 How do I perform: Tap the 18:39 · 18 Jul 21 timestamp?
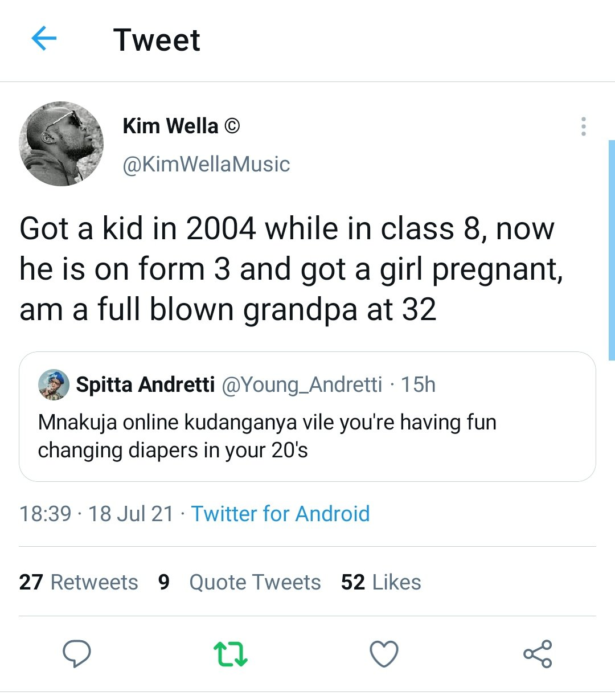(96, 514)
